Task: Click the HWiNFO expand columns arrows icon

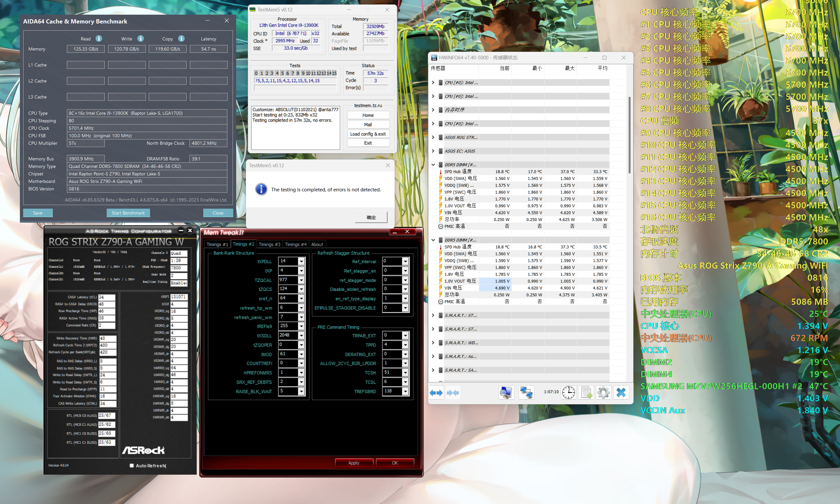Action: [x=436, y=393]
